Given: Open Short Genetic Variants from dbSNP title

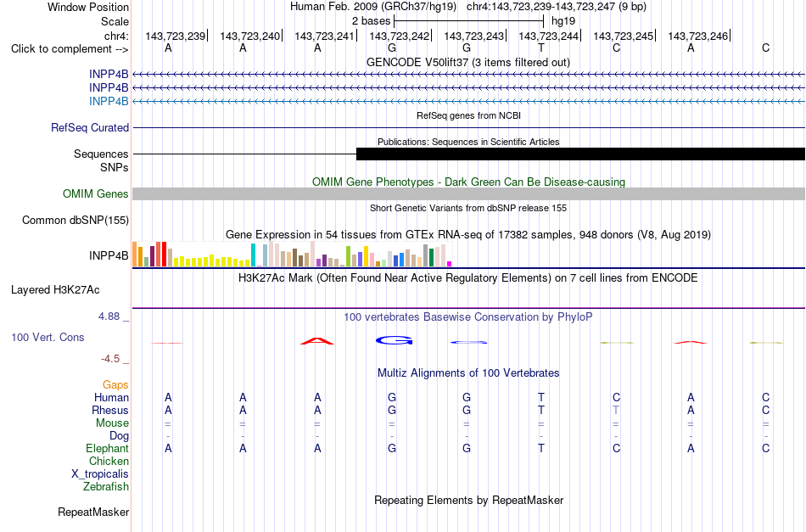Looking at the screenshot, I should click(468, 208).
